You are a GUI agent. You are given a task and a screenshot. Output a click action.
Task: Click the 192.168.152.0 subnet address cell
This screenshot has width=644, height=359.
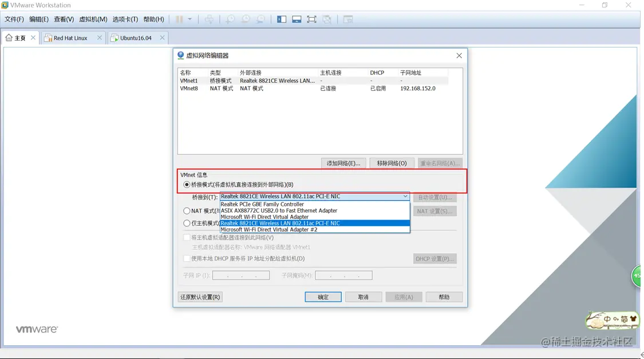pyautogui.click(x=418, y=88)
